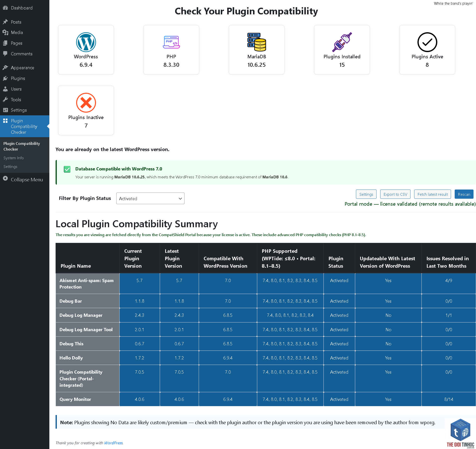
Task: Click the Debug Bar plugin name
Action: coord(71,301)
